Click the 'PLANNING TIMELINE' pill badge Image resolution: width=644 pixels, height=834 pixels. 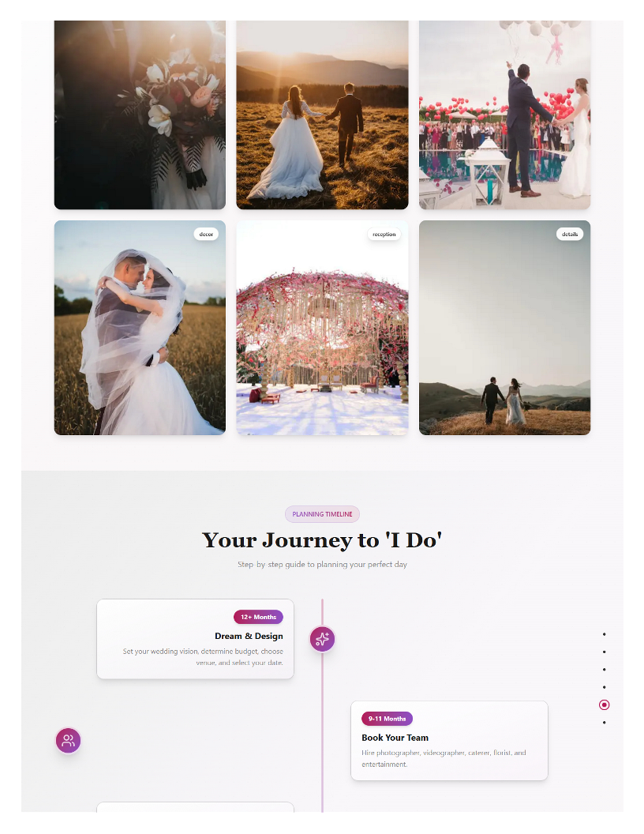[x=322, y=514]
